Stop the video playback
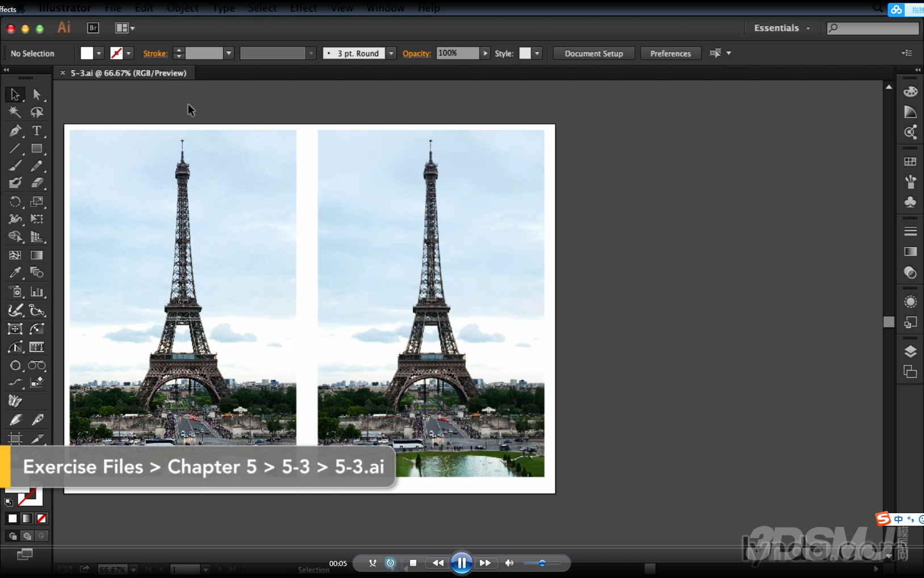 pyautogui.click(x=413, y=563)
